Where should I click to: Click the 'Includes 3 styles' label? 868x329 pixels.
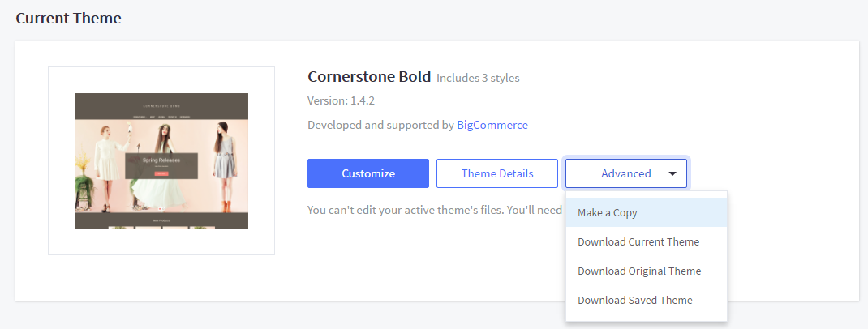[x=478, y=79]
